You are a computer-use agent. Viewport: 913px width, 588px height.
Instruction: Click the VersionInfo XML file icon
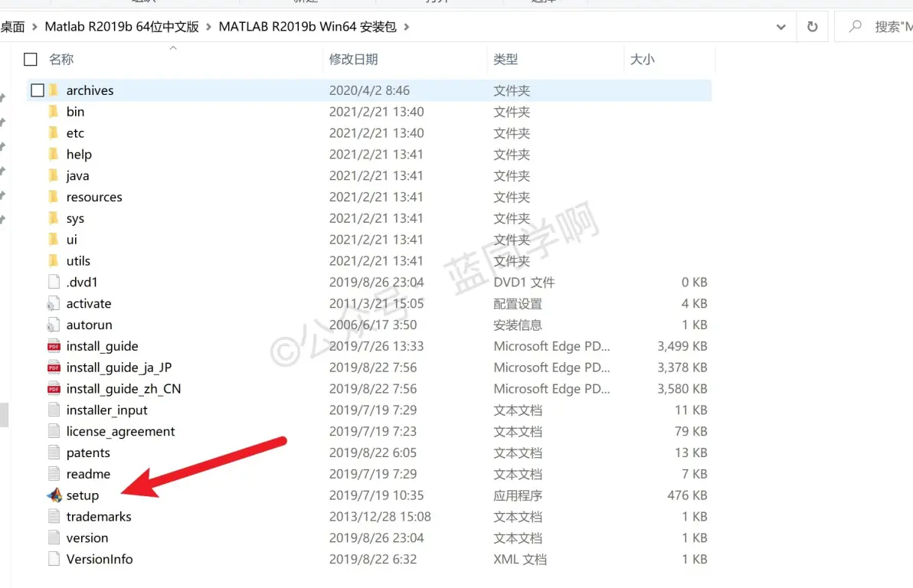54,559
